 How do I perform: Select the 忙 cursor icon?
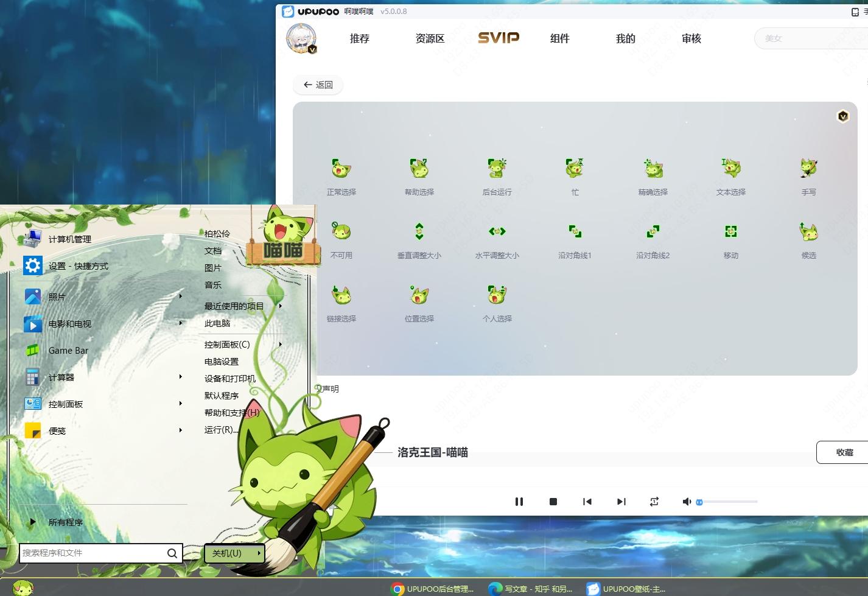tap(575, 168)
